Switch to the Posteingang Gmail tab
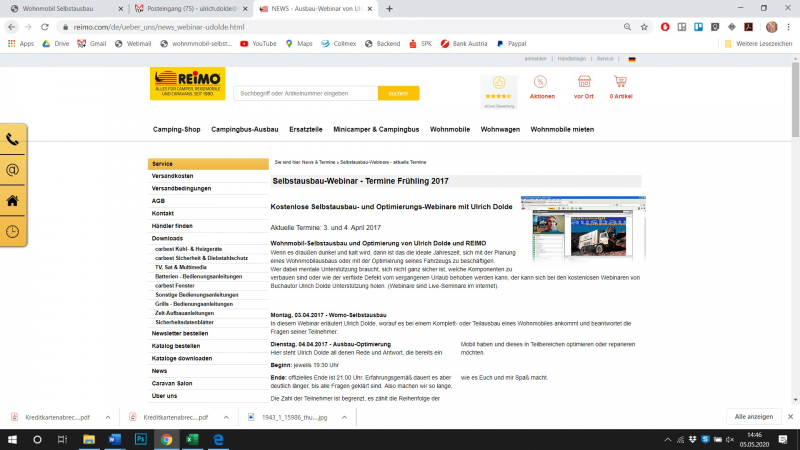 coord(192,9)
